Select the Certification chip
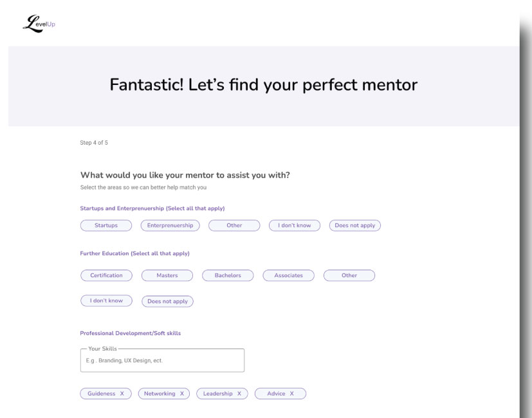Screen dimensions: 532x418 106,275
